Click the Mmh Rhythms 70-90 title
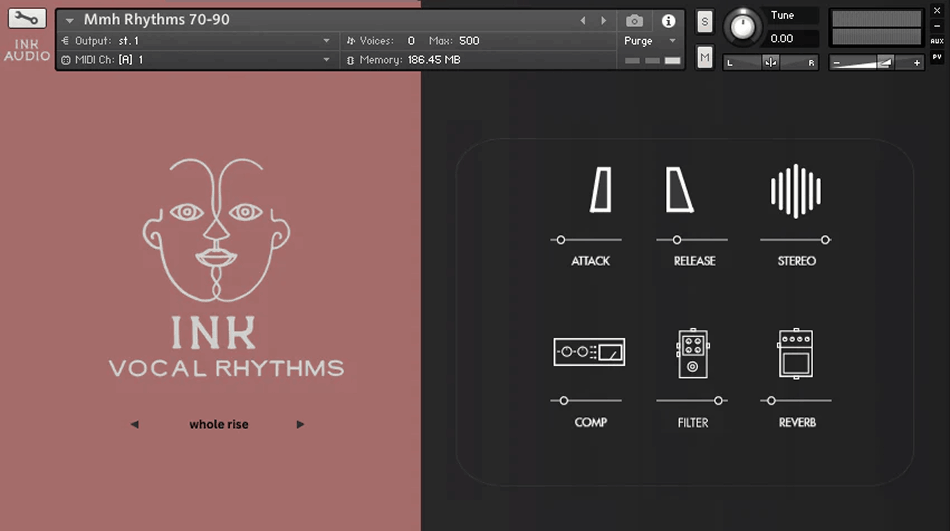The height and width of the screenshot is (531, 950). coord(156,19)
